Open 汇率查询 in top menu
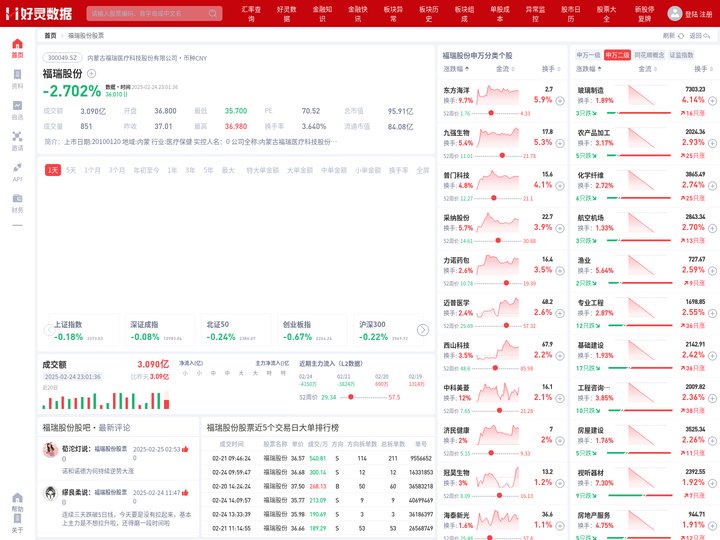The image size is (720, 540). click(251, 14)
